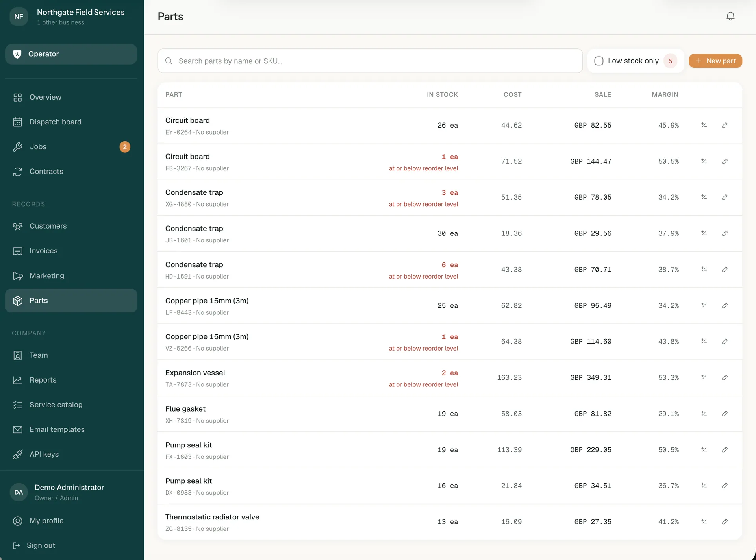Edit Pump seal kit FX-1603

[724, 450]
